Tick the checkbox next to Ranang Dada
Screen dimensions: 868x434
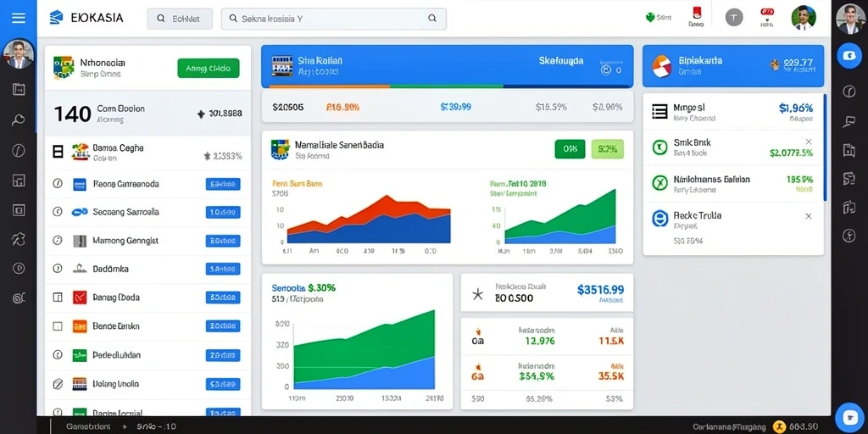58,298
